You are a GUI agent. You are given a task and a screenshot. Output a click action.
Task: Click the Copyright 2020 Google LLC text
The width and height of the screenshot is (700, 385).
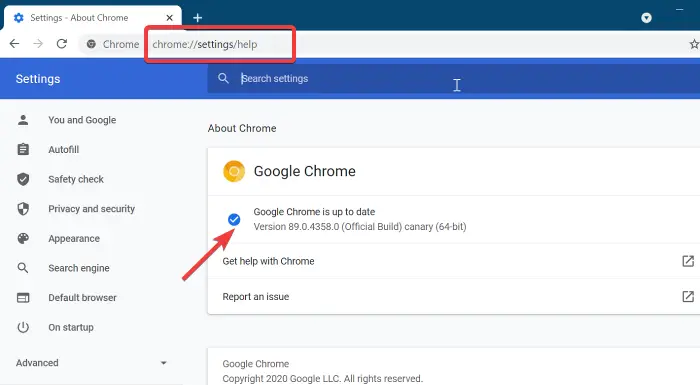[x=322, y=379]
